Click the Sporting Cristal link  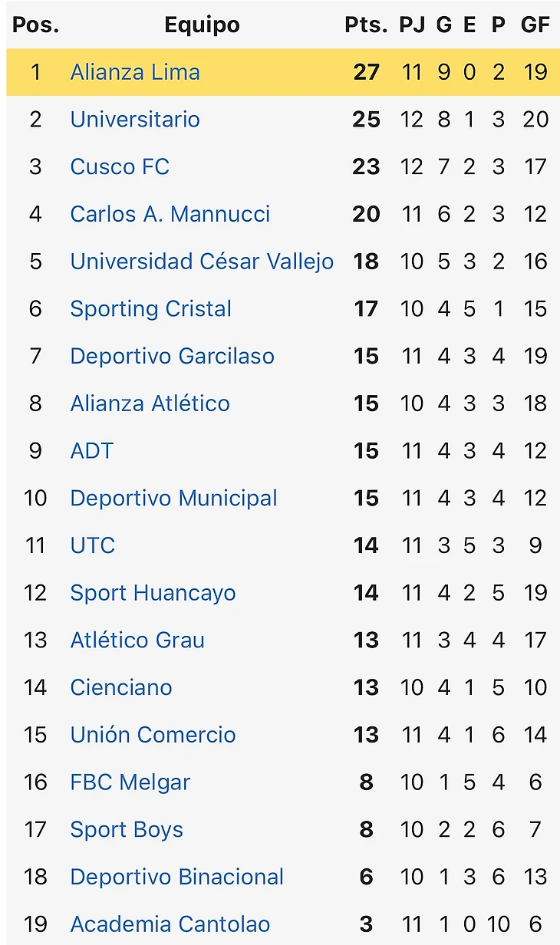coord(150,309)
